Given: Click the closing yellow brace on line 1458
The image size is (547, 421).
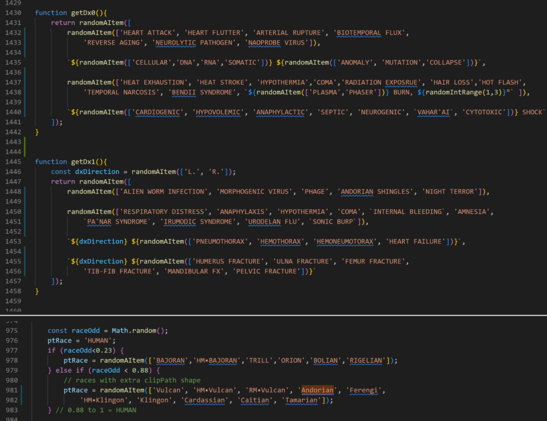Looking at the screenshot, I should point(37,291).
